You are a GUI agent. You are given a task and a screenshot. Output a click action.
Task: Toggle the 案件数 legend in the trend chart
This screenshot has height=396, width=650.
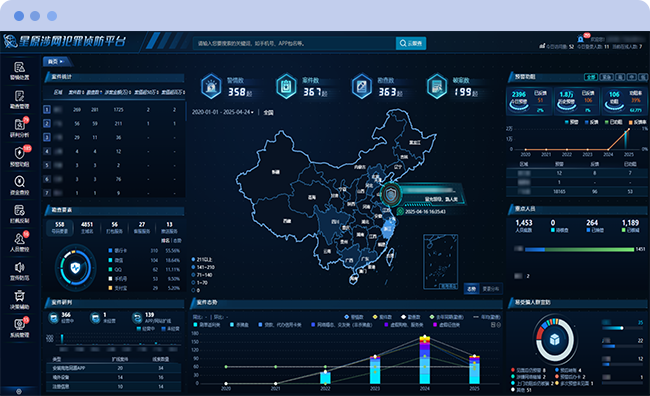[x=382, y=317]
